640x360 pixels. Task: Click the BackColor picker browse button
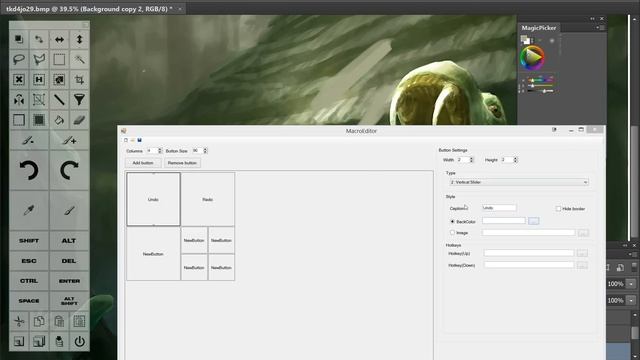(533, 221)
